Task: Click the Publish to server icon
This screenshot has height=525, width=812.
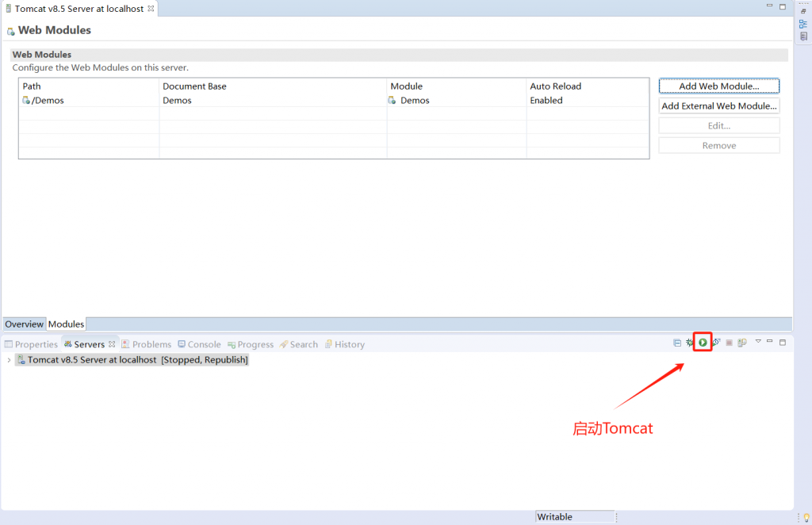Action: pos(742,343)
